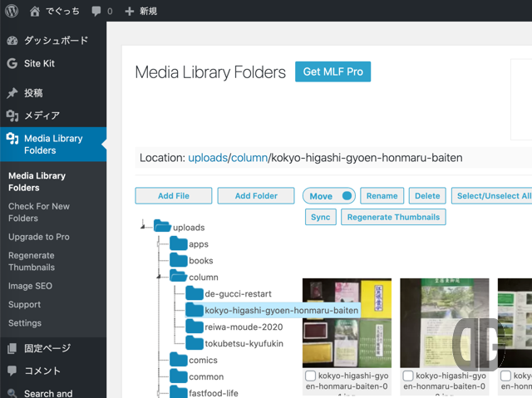Image resolution: width=532 pixels, height=398 pixels.
Task: Click the column folder icon
Action: [x=179, y=276]
